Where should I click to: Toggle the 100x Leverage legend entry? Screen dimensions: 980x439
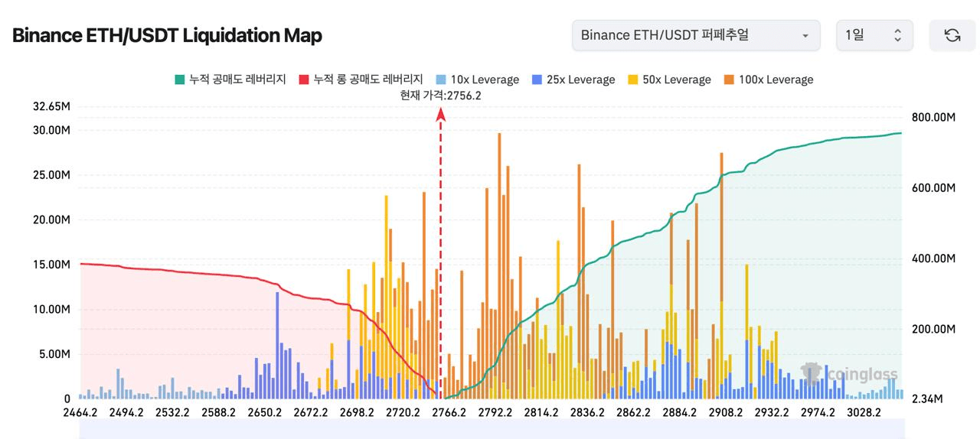point(768,80)
